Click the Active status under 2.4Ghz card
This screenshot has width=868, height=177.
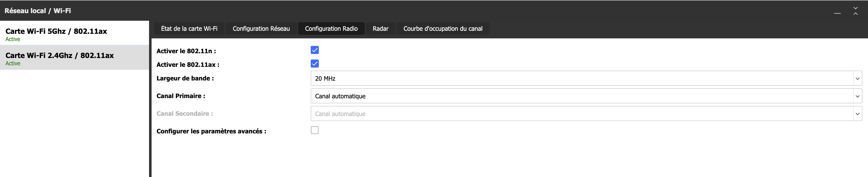(13, 64)
